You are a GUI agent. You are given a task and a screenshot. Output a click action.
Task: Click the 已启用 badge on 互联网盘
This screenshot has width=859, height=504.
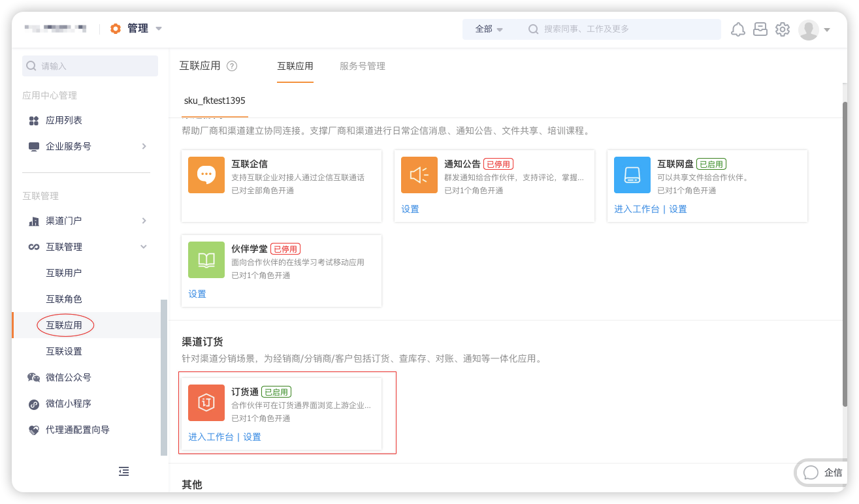(711, 164)
